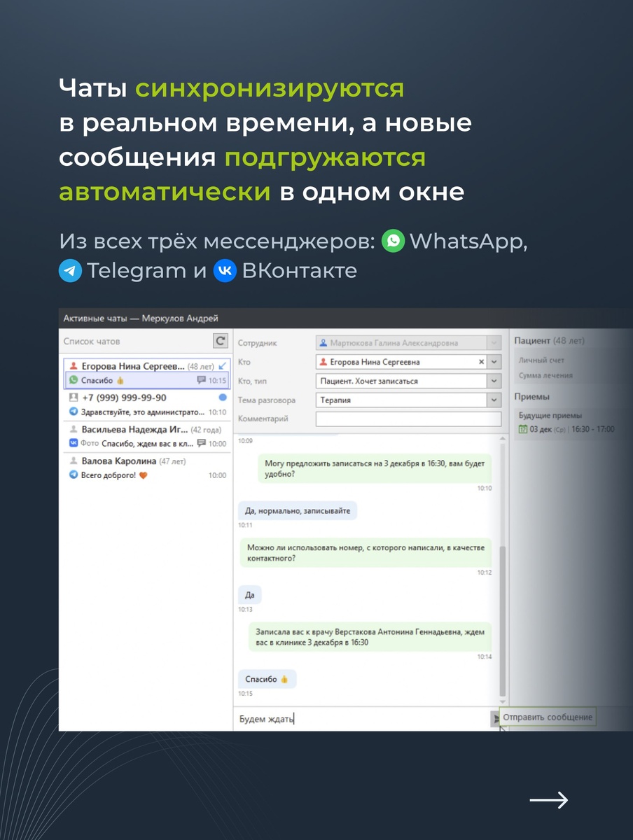Click the Telegram logo in the headline text
Image resolution: width=633 pixels, height=840 pixels.
pyautogui.click(x=71, y=271)
